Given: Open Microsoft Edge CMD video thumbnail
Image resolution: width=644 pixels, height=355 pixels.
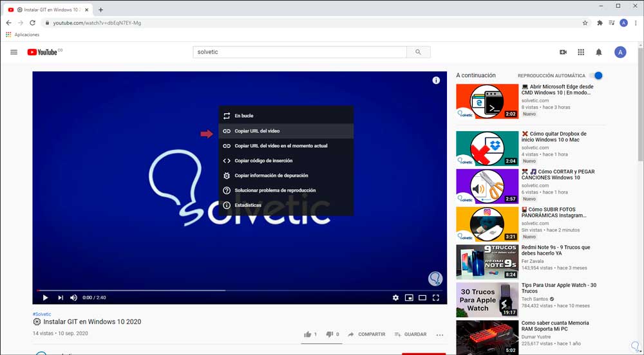Looking at the screenshot, I should tap(487, 102).
